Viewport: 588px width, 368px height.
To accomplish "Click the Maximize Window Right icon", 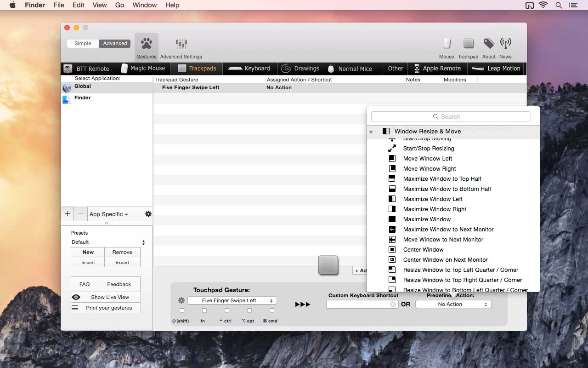I will tap(392, 209).
